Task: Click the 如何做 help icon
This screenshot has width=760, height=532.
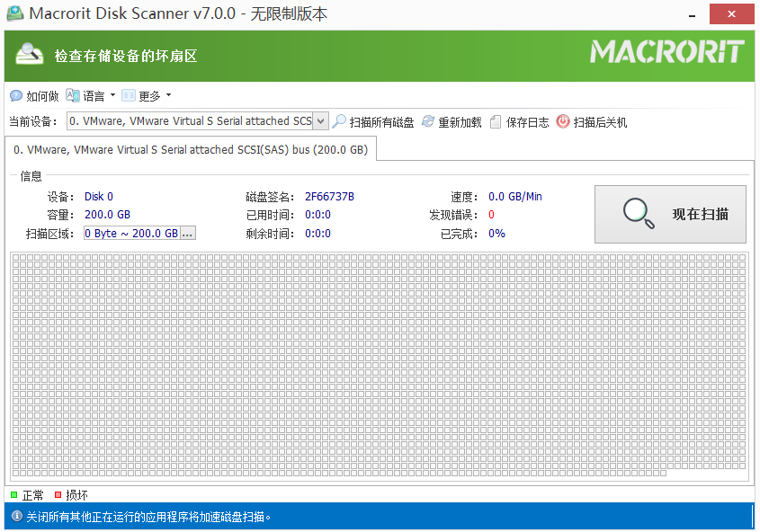Action: (x=16, y=96)
